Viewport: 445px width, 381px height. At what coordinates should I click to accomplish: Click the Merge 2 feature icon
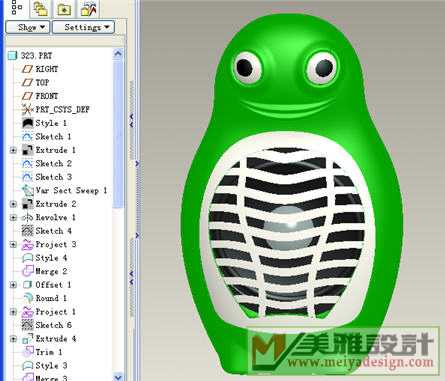point(27,271)
